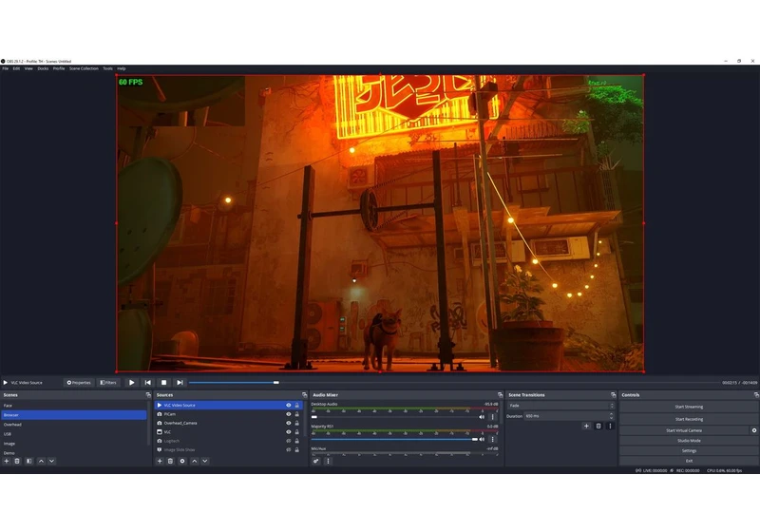This screenshot has width=760, height=532.
Task: Open source Filters
Action: click(x=108, y=382)
